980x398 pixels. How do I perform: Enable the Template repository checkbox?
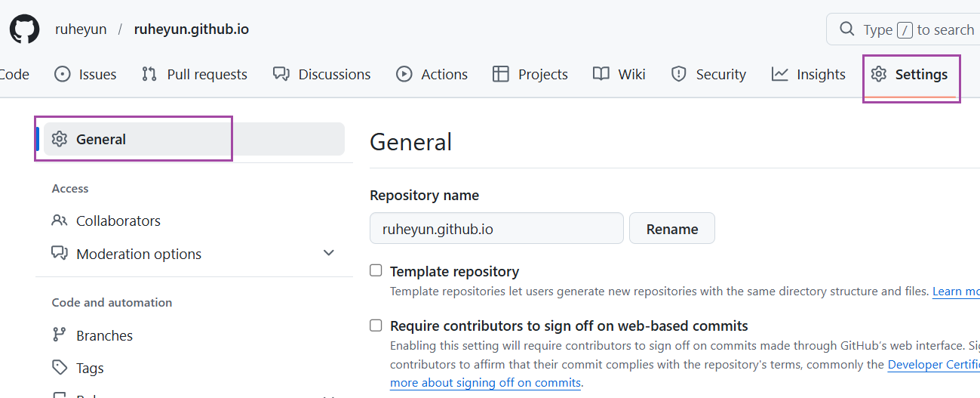click(x=376, y=270)
